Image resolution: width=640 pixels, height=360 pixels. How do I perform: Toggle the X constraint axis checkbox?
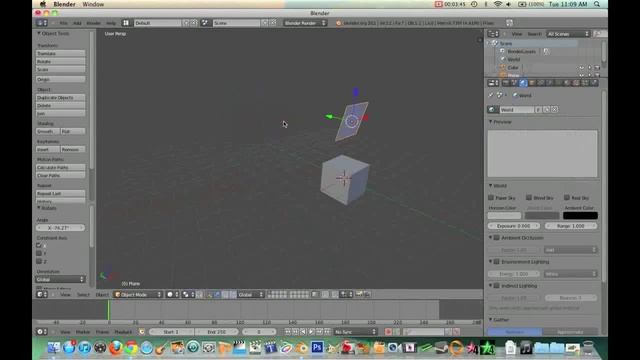(39, 245)
